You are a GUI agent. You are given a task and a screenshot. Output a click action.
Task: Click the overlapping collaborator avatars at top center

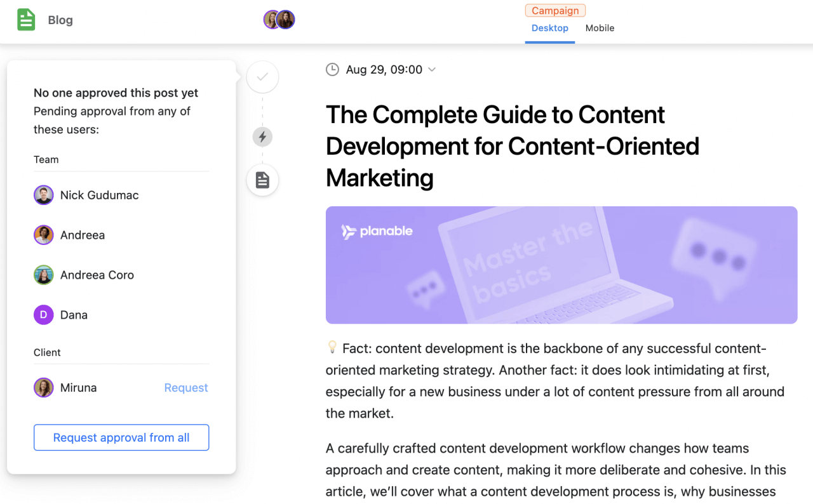(279, 20)
